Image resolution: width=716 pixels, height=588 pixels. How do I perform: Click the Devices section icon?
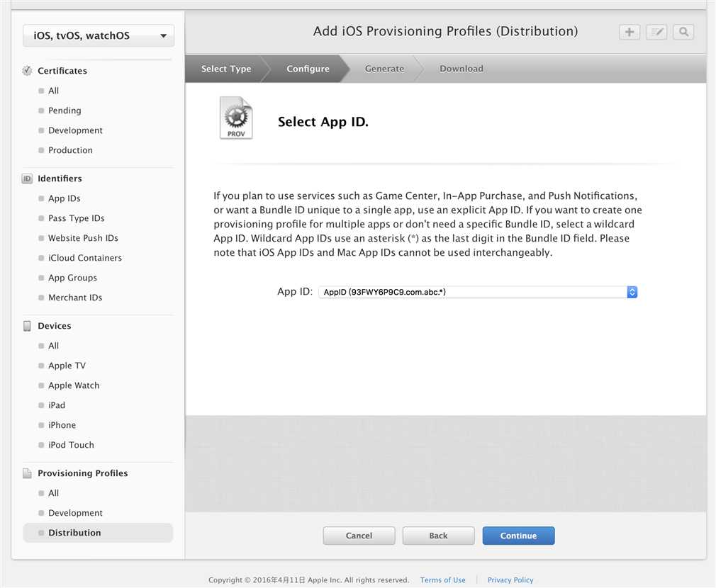click(x=28, y=326)
